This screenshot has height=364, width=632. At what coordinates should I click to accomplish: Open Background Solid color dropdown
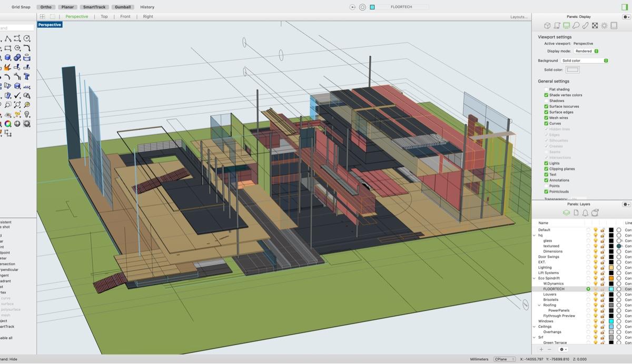click(585, 60)
